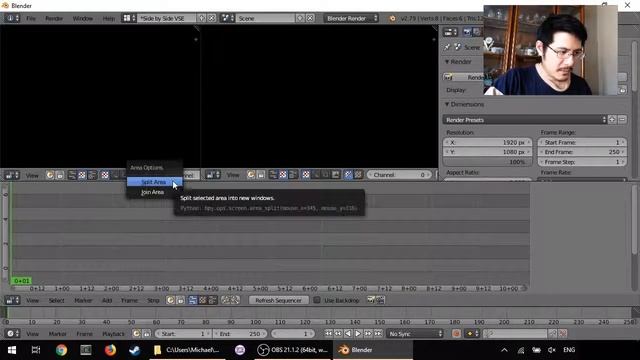
Task: Click the timeline End 250 field
Action: 240,334
